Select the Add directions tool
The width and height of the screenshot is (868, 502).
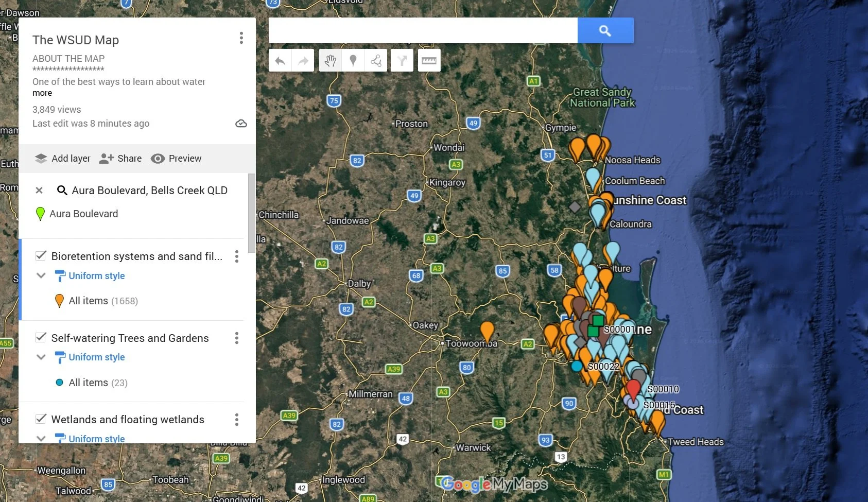(x=402, y=61)
